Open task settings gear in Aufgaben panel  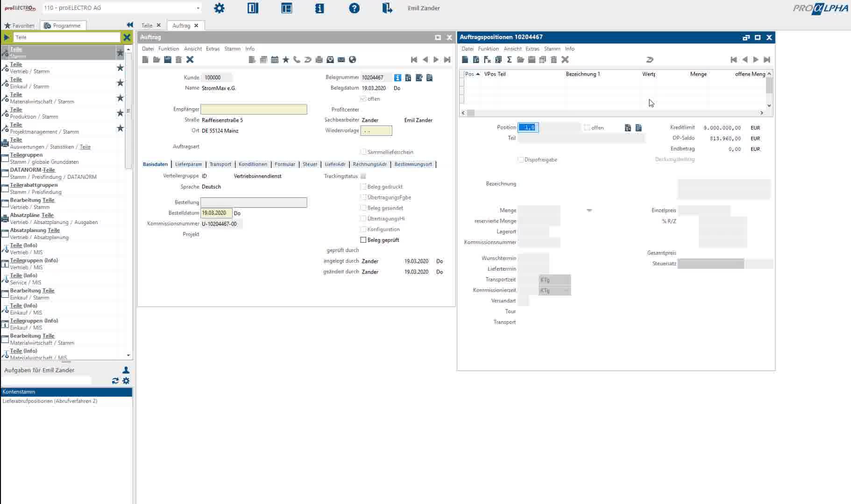click(126, 381)
